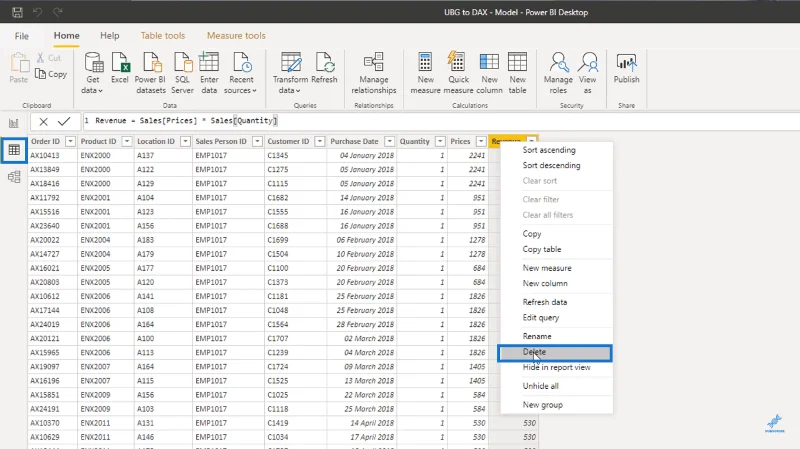This screenshot has height=449, width=800.
Task: Open the Measure tools tab
Action: point(236,36)
